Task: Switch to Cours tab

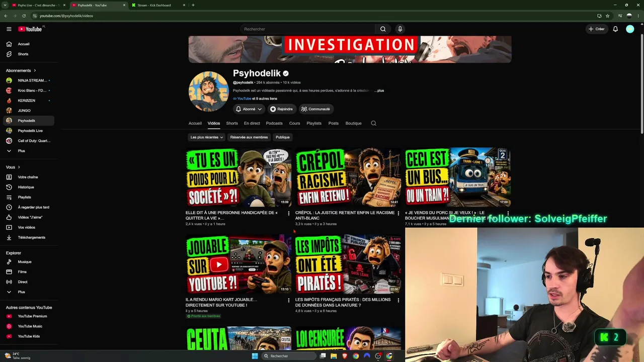Action: (294, 123)
